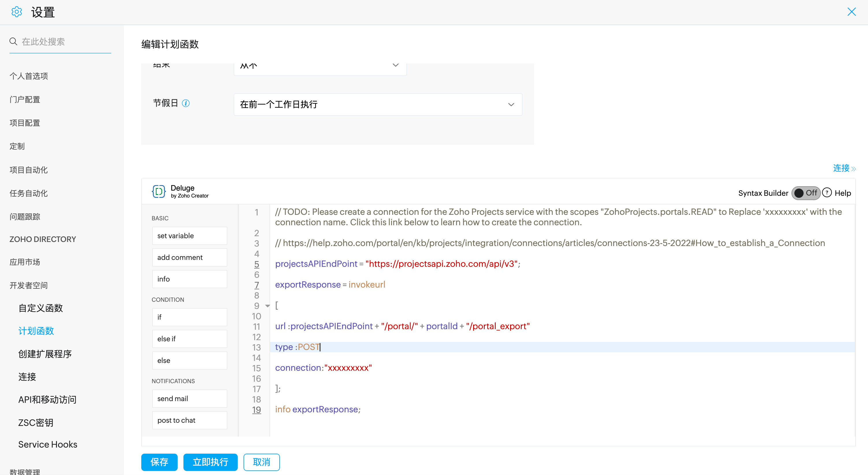Open 自定义函数 in the sidebar
This screenshot has width=868, height=475.
(x=40, y=308)
